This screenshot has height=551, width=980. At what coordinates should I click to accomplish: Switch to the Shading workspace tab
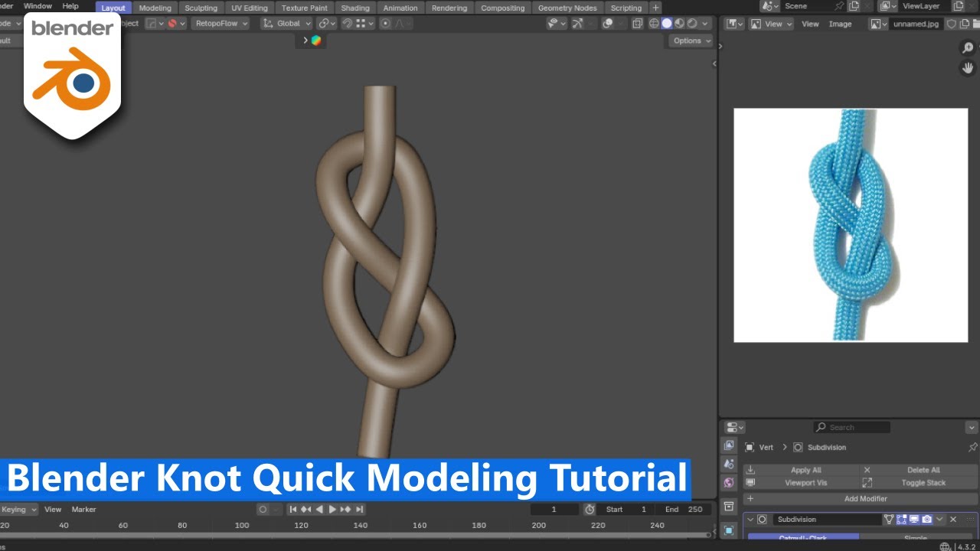coord(355,8)
